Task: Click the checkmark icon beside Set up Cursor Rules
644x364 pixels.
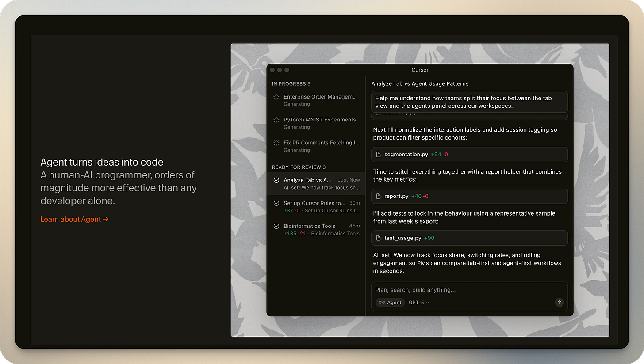Action: 276,203
